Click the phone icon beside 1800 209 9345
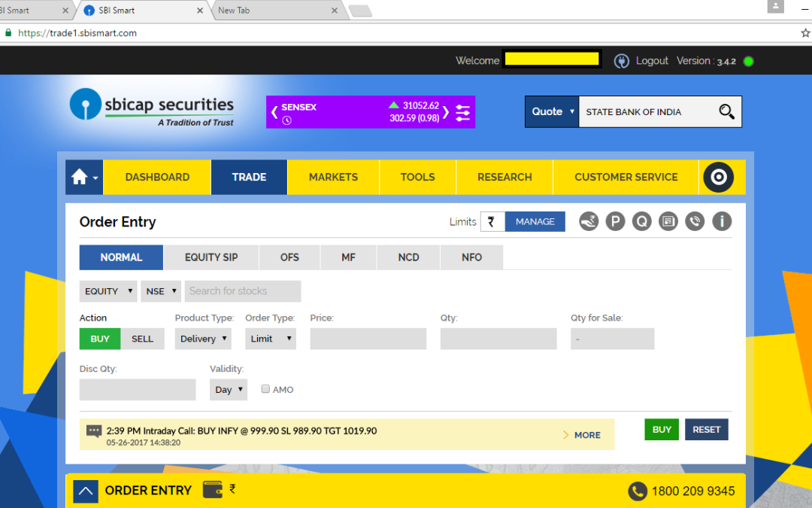The image size is (812, 508). (x=638, y=491)
